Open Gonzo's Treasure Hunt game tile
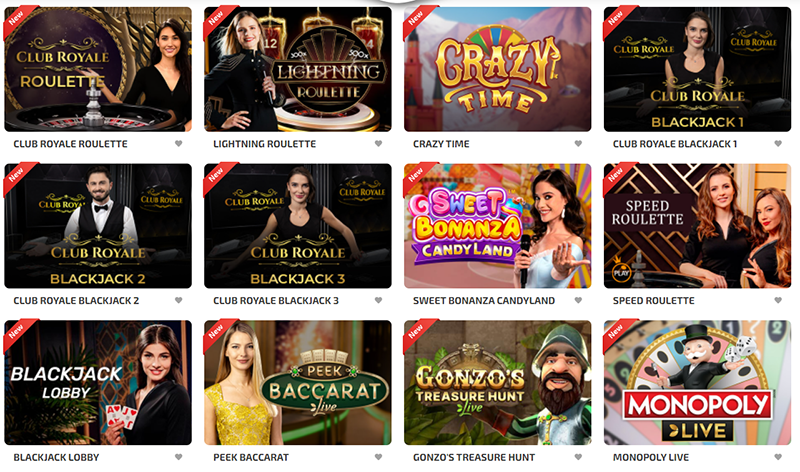The width and height of the screenshot is (800, 472). click(497, 383)
